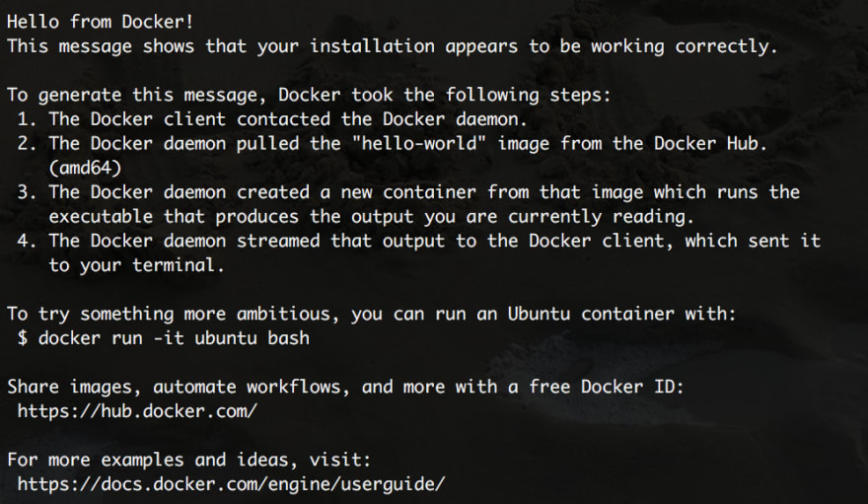
Task: Click the dollar sign prompt symbol
Action: [22, 338]
